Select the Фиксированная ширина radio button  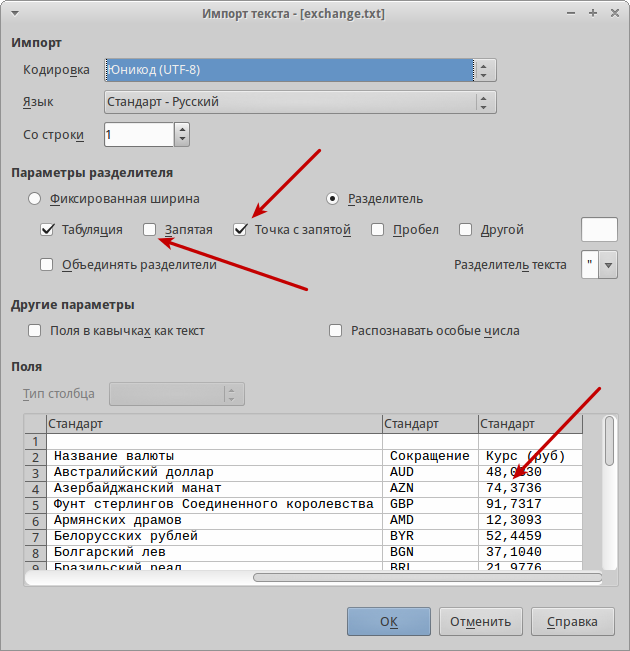click(34, 199)
